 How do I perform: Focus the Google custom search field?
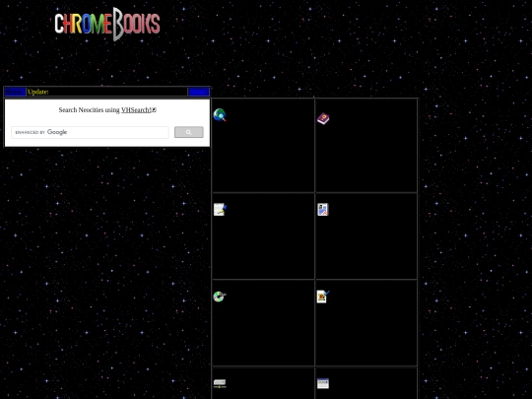[90, 132]
